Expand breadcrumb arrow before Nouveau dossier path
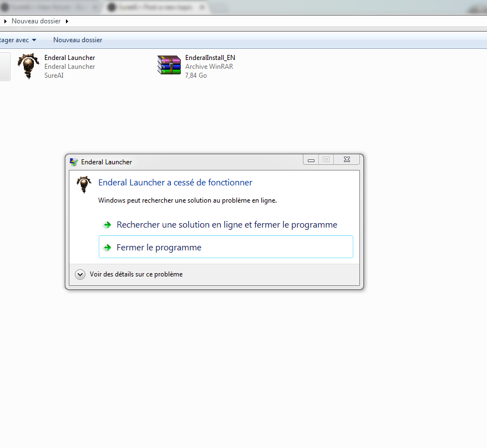Viewport: 487px width, 448px height. (x=6, y=21)
